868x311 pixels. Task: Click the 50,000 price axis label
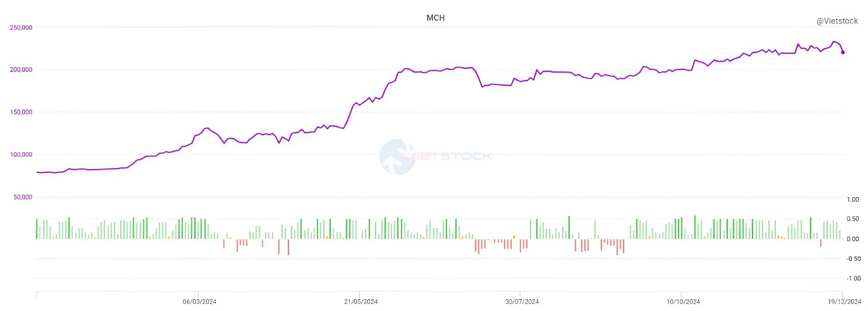23,197
